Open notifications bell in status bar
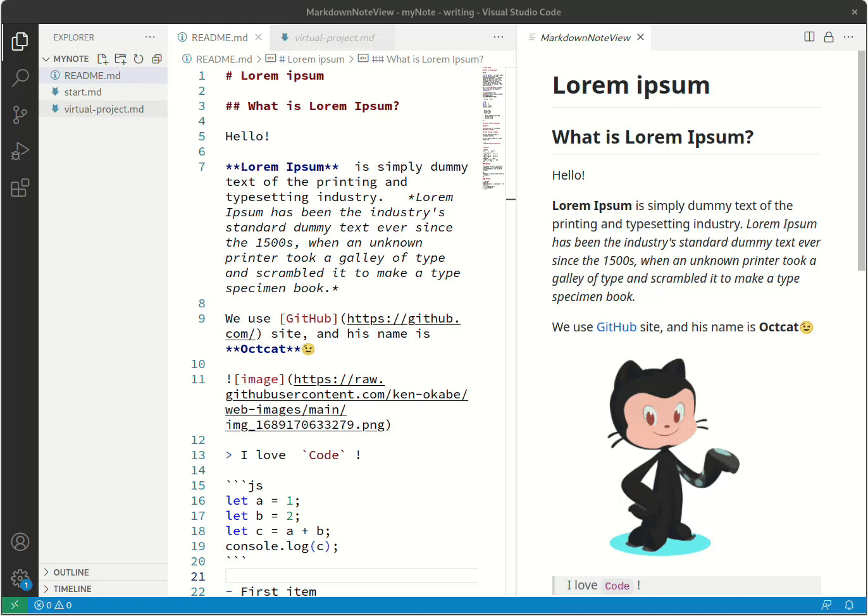 click(849, 605)
